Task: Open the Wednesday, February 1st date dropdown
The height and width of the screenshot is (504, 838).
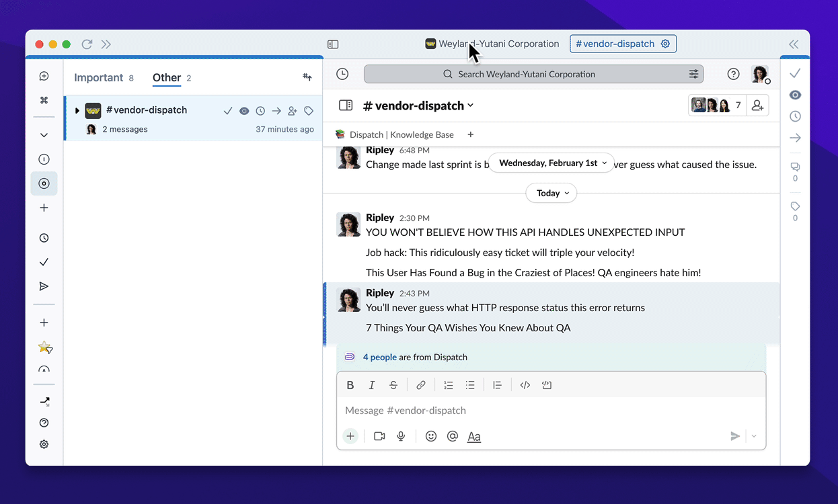Action: (x=551, y=163)
